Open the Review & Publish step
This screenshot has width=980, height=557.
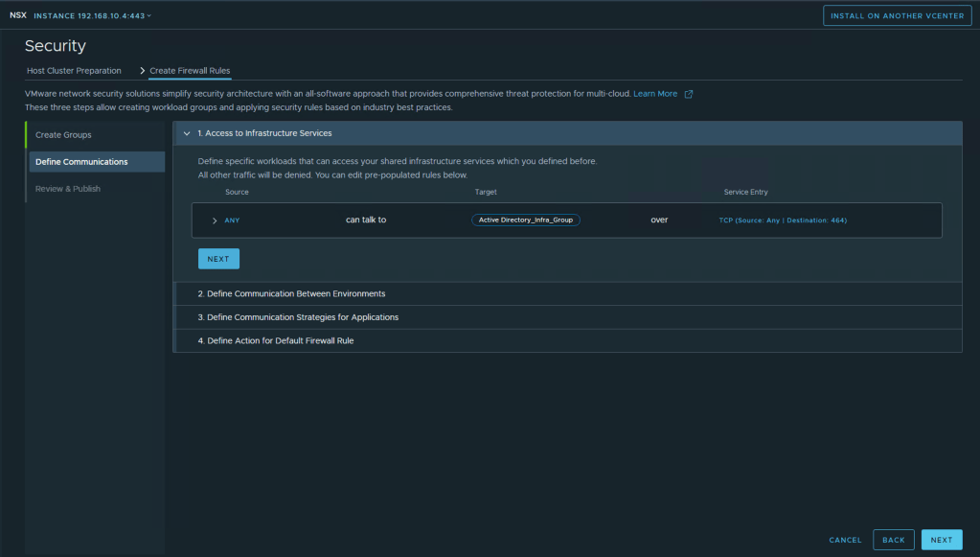click(68, 189)
